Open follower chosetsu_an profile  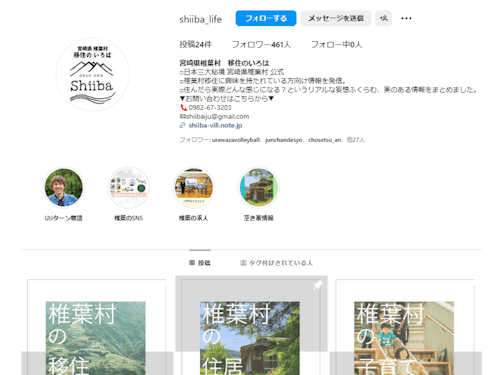324,140
